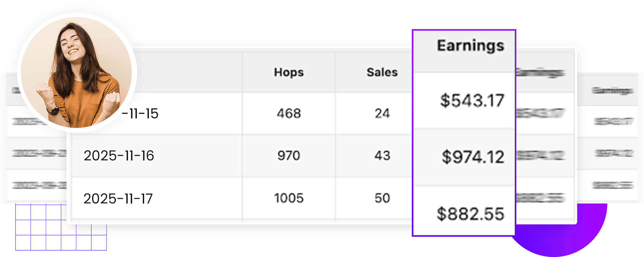Click the $543.17 earnings value
The width and height of the screenshot is (644, 257).
click(x=472, y=101)
